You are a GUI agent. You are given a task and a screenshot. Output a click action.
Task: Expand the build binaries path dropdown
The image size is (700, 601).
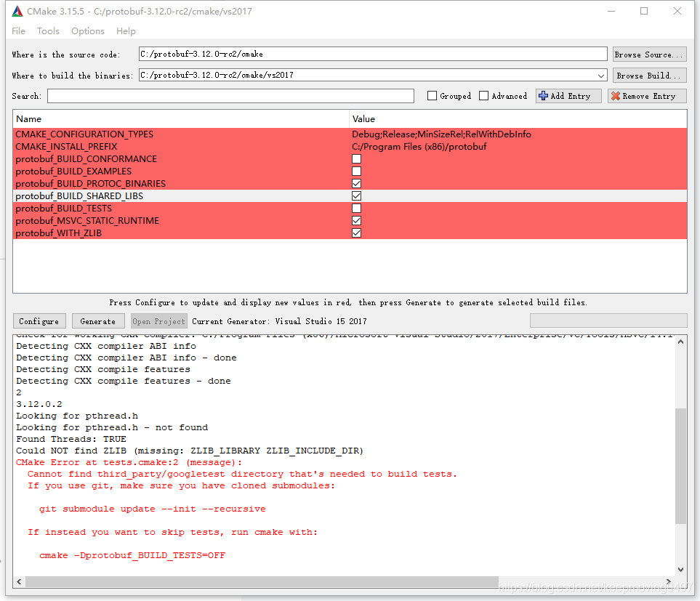tap(601, 76)
